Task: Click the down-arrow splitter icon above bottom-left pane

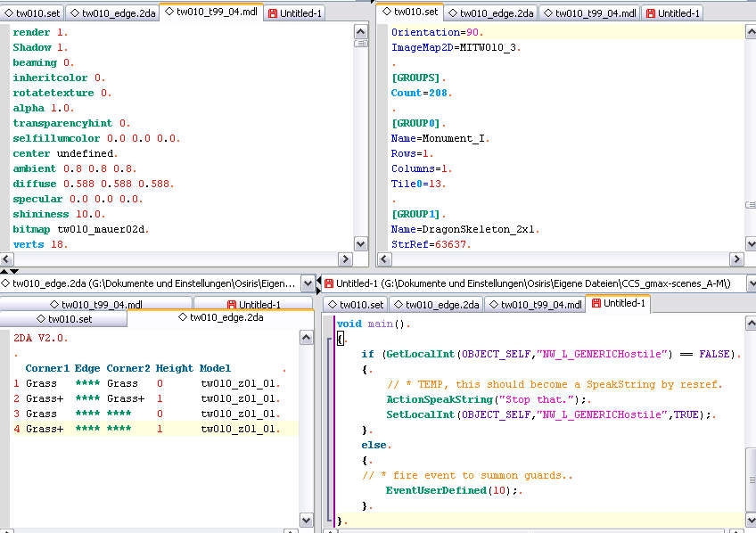Action: 12,270
